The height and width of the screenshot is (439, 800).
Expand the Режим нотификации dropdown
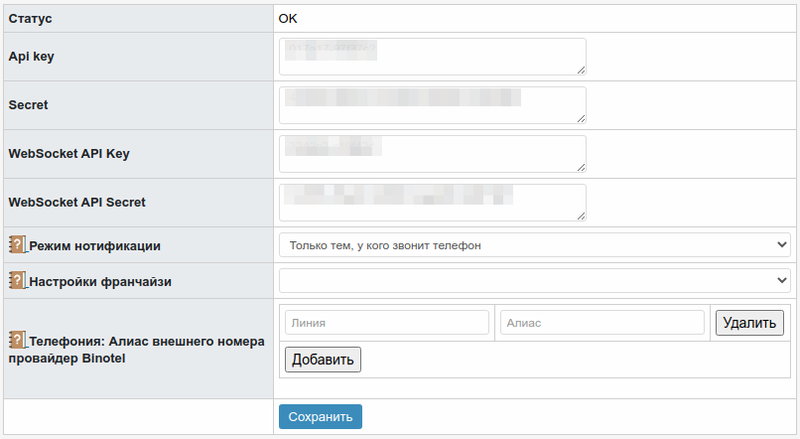tap(535, 245)
